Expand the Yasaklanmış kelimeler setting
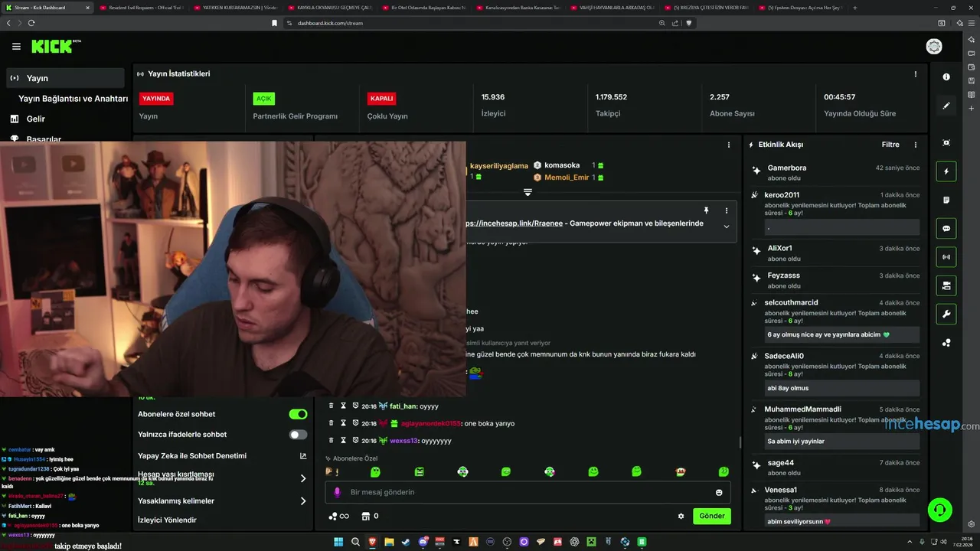Image resolution: width=980 pixels, height=551 pixels. pyautogui.click(x=303, y=501)
